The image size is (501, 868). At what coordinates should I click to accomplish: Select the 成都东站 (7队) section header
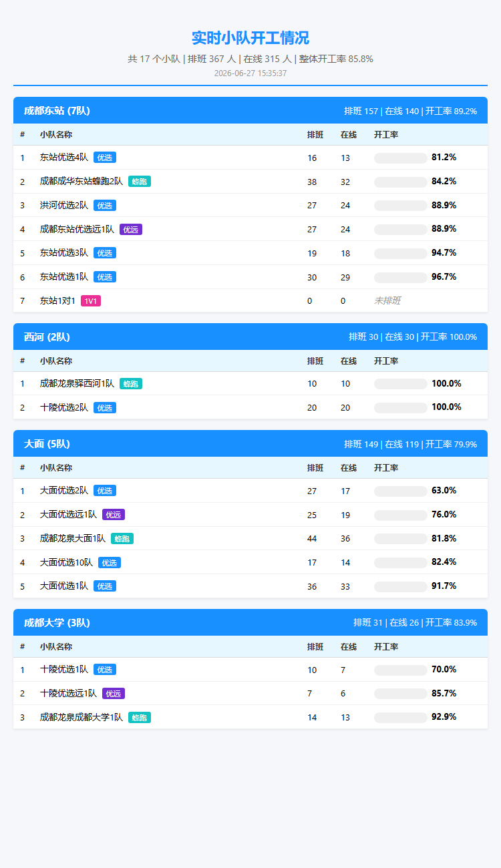251,111
